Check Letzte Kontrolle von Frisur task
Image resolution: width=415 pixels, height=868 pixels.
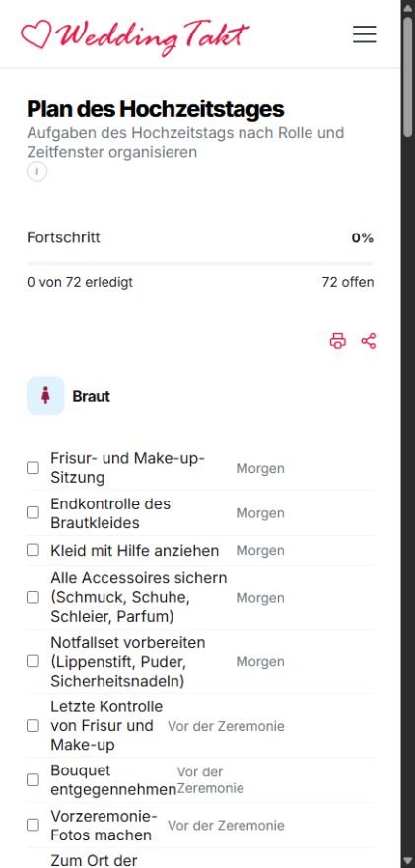tap(34, 725)
